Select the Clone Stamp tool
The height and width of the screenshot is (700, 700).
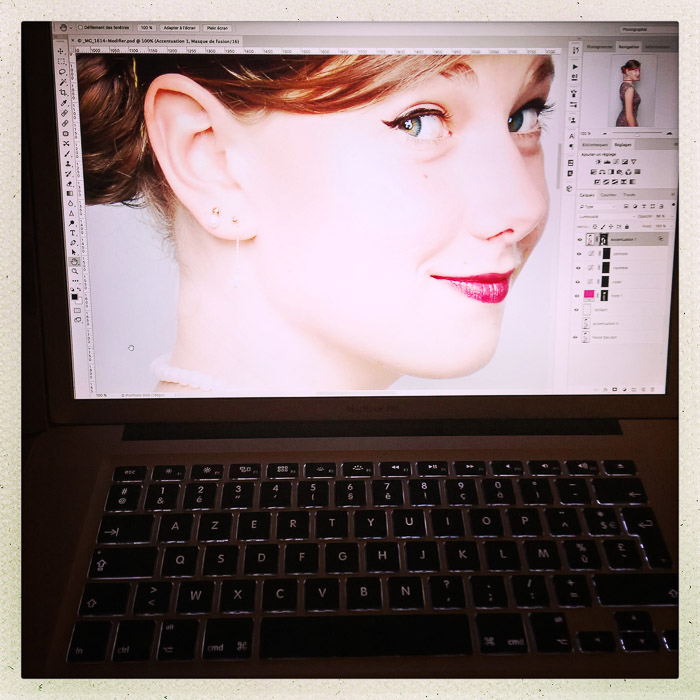pos(68,164)
